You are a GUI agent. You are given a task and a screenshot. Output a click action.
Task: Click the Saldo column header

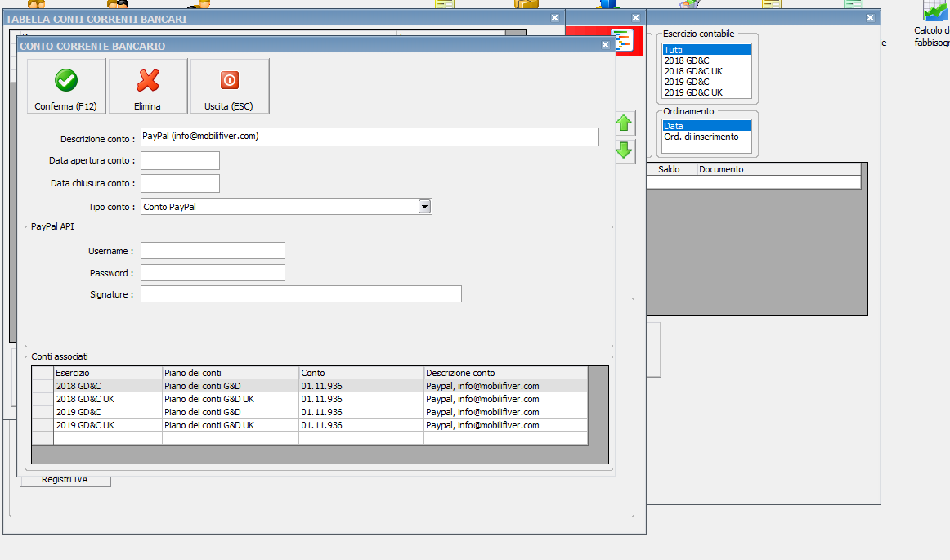pos(671,170)
